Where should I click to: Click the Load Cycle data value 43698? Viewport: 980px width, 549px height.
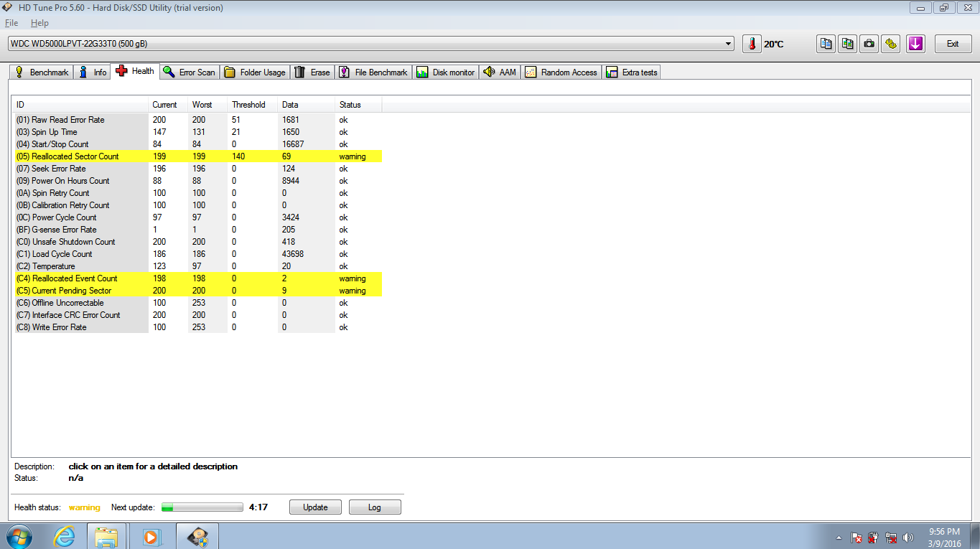[294, 254]
